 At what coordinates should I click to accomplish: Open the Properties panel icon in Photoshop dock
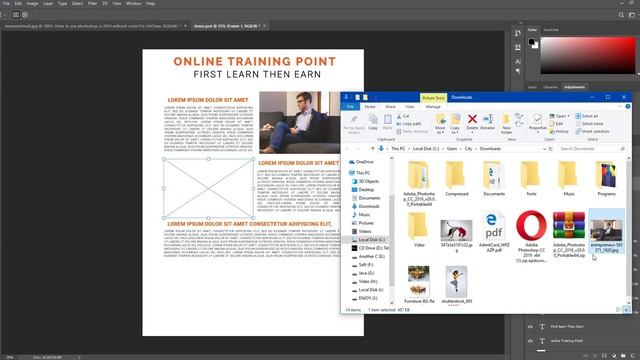pyautogui.click(x=518, y=47)
